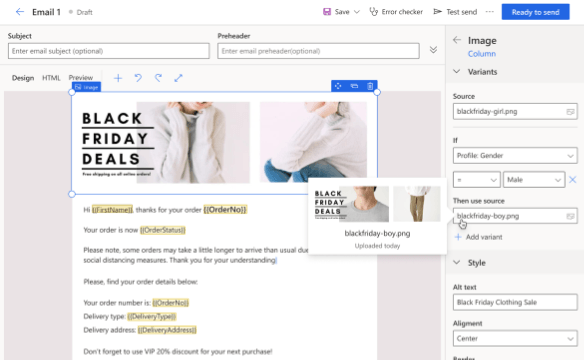The height and width of the screenshot is (360, 585).
Task: Click the redo icon
Action: (x=159, y=78)
